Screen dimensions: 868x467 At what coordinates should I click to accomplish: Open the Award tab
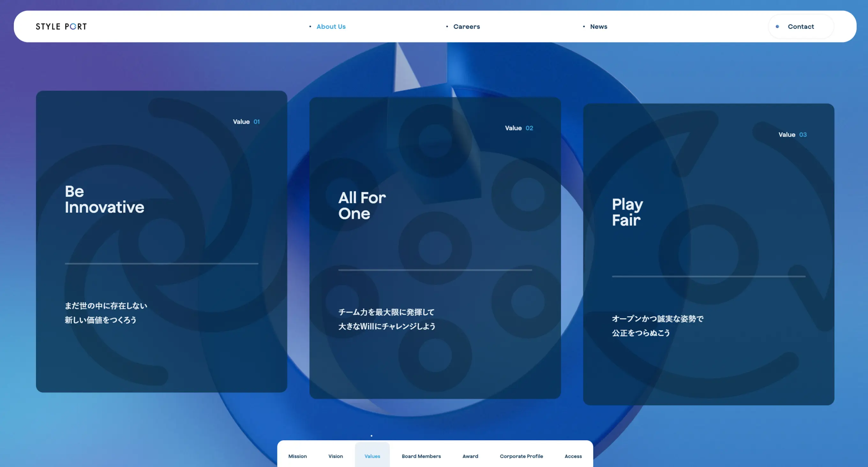470,456
